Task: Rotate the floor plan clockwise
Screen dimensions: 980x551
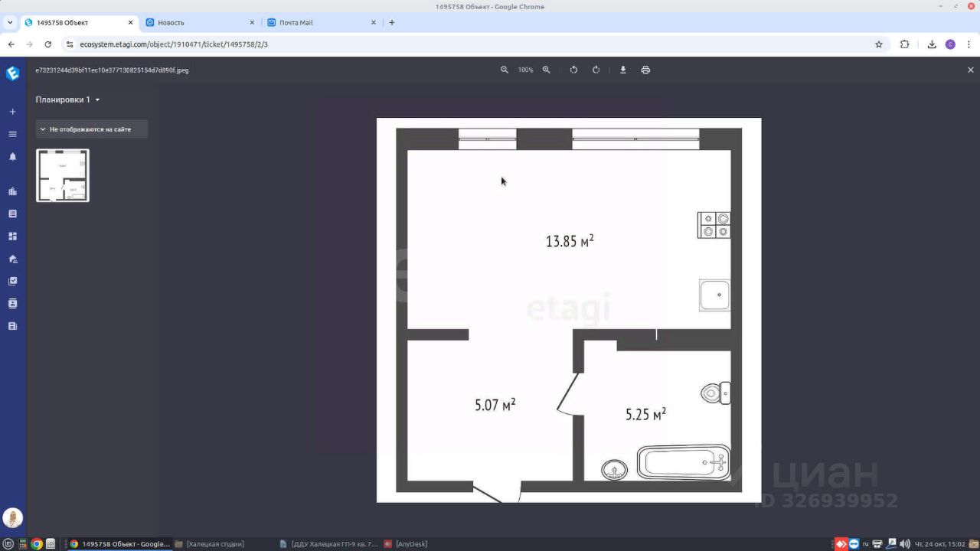Action: click(596, 70)
